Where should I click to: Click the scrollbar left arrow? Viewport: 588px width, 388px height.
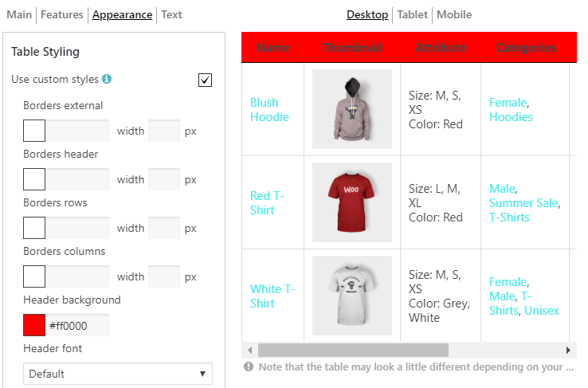[x=249, y=350]
